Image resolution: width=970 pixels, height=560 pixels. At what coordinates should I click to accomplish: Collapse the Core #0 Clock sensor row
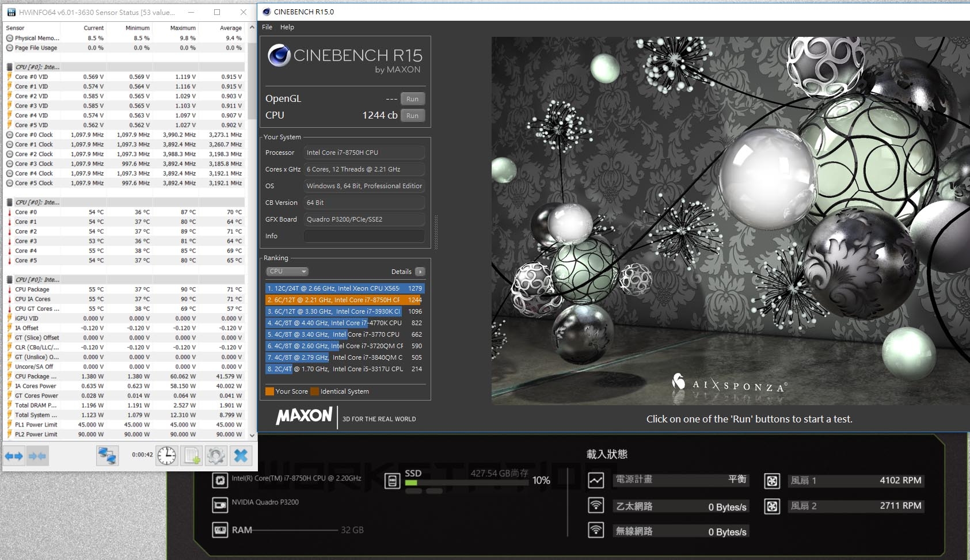tap(9, 135)
